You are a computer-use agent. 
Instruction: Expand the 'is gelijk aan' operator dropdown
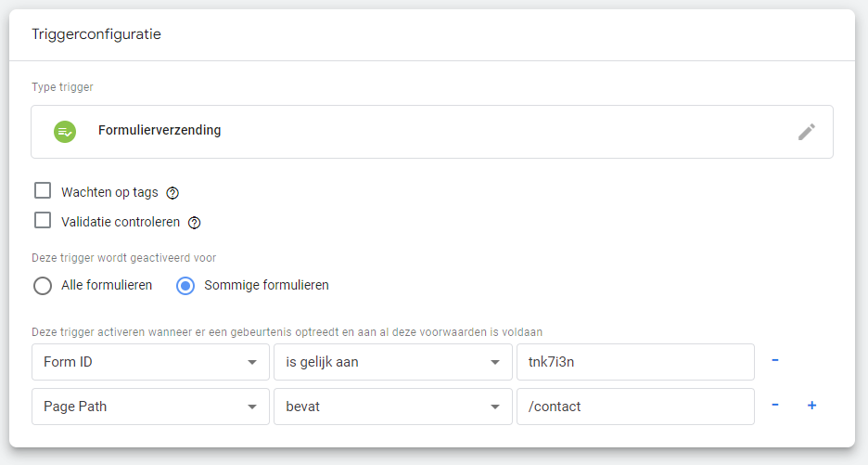[392, 362]
